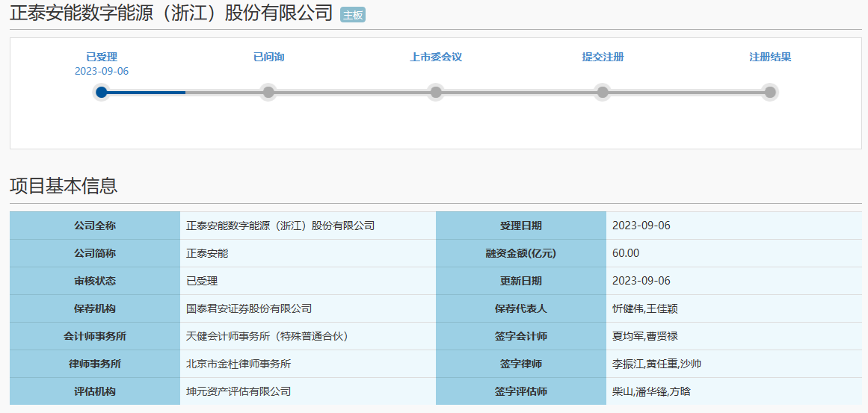
Task: Click the 60.00 financing amount value
Action: point(626,253)
